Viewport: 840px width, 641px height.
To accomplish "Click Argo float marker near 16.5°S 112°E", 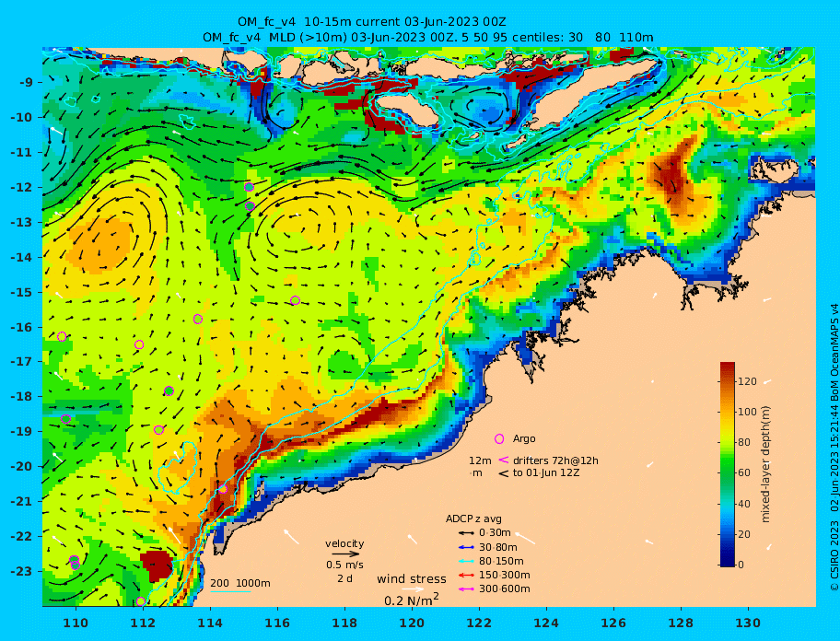I will pyautogui.click(x=139, y=344).
